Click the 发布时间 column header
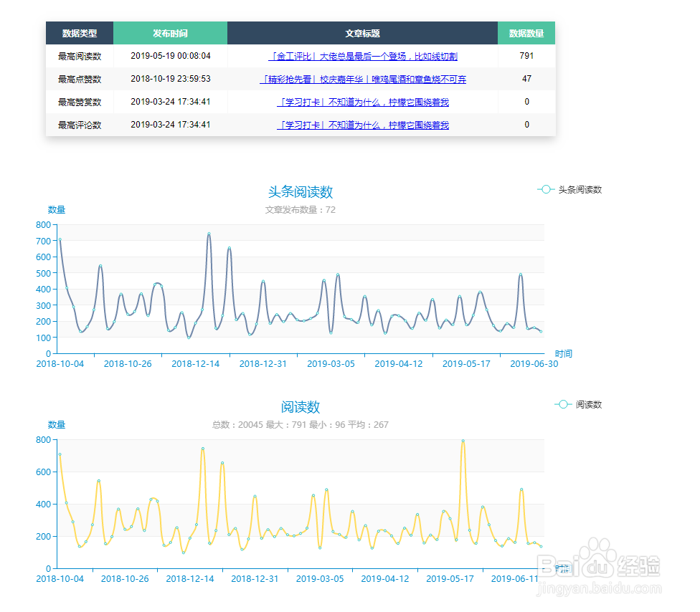The width and height of the screenshot is (700, 612). click(x=170, y=33)
